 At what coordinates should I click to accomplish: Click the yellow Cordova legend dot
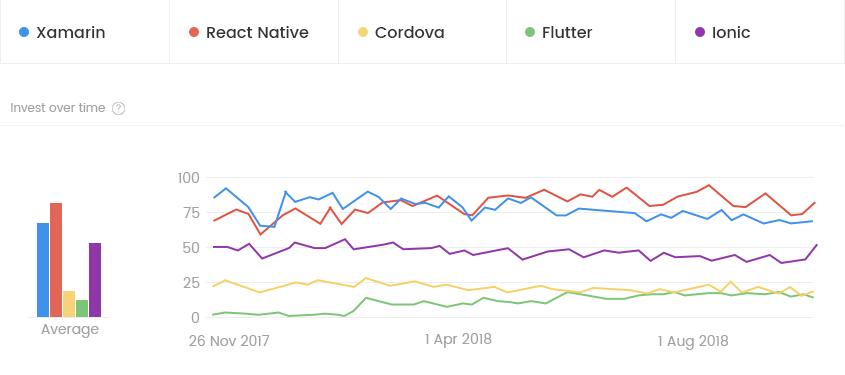pyautogui.click(x=363, y=32)
